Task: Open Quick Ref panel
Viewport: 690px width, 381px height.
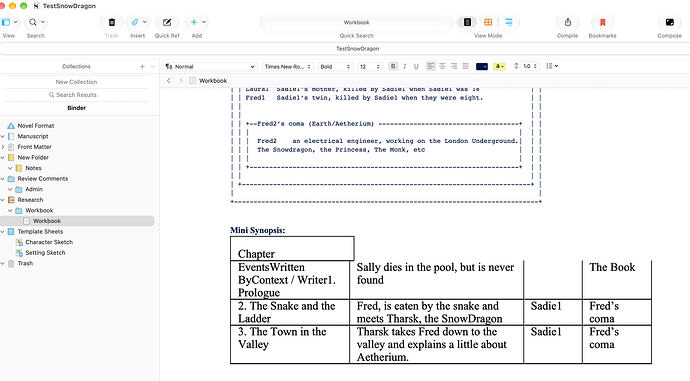Action: point(167,22)
